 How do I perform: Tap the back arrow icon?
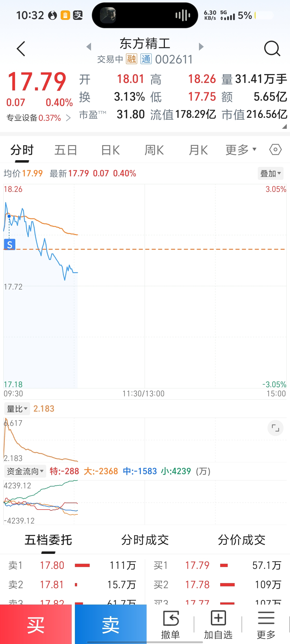(x=21, y=49)
